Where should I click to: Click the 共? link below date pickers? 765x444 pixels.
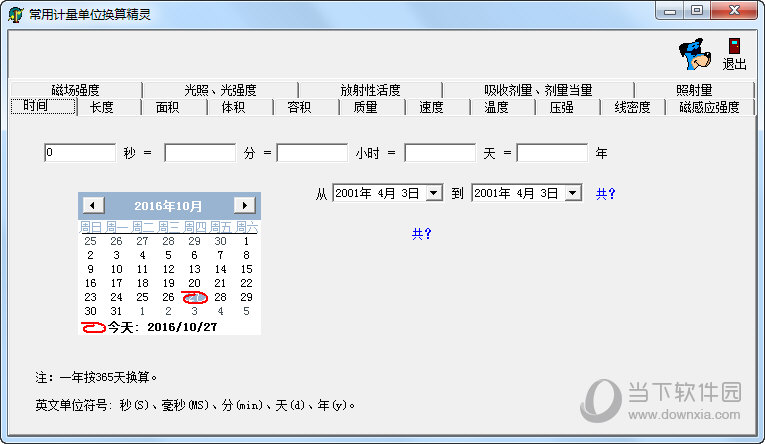coord(422,234)
